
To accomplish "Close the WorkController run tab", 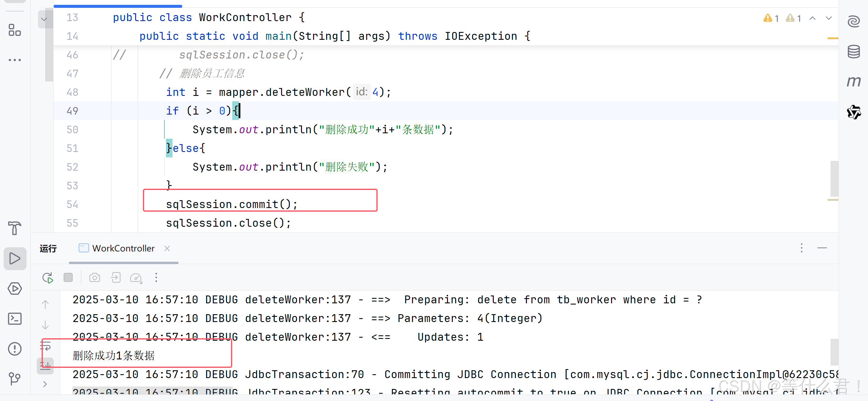I will click(x=167, y=248).
